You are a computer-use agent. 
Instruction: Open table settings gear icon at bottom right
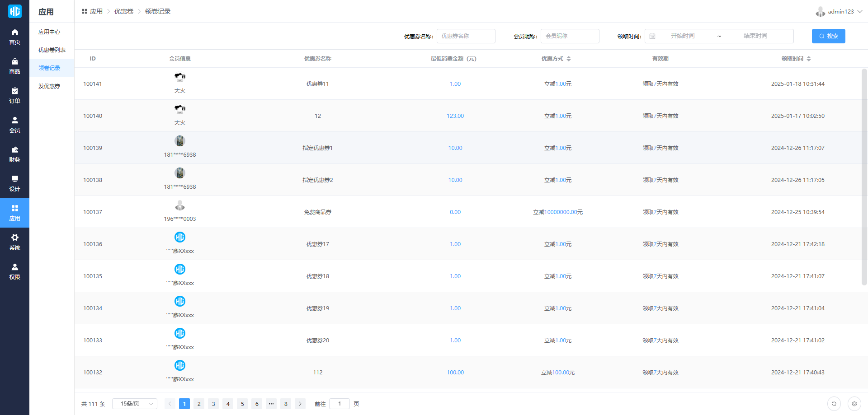click(x=854, y=404)
